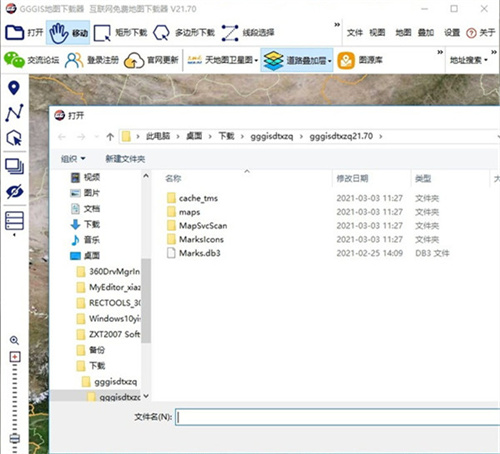Viewport: 500px width, 454px height.
Task: Expand the second row toolbar overflow chevron
Action: pyautogui.click(x=440, y=52)
